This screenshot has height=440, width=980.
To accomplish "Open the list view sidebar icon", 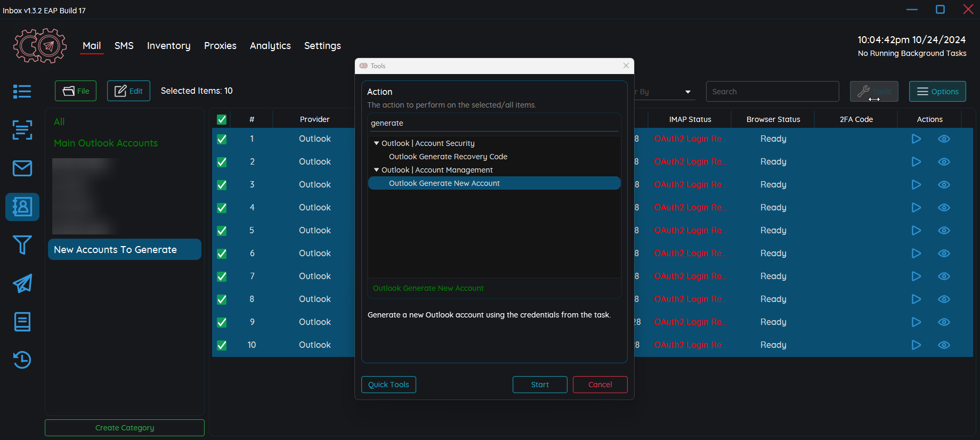I will click(x=22, y=91).
